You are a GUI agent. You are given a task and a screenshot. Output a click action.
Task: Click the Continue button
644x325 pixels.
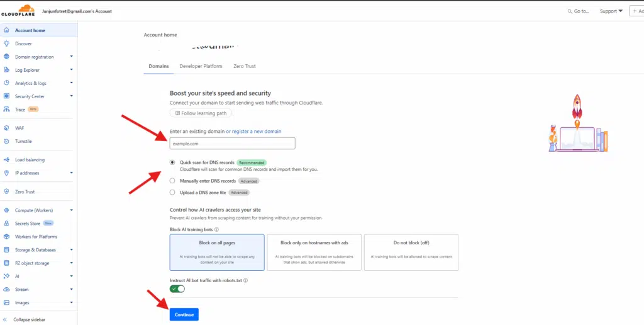click(184, 315)
